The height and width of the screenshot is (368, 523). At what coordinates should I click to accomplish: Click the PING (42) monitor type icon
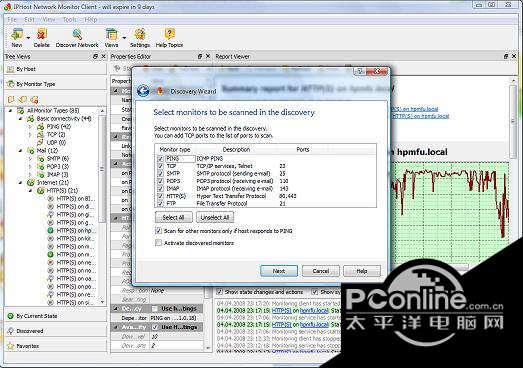tap(41, 127)
